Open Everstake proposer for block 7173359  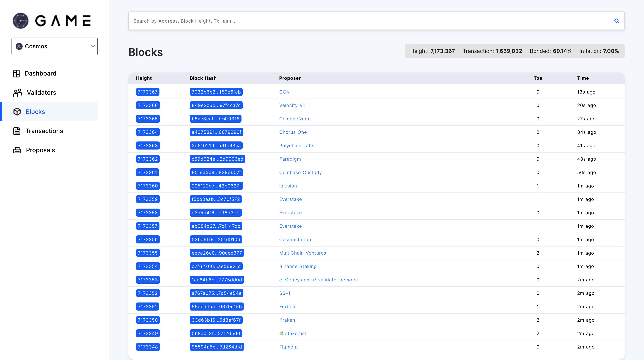point(290,199)
